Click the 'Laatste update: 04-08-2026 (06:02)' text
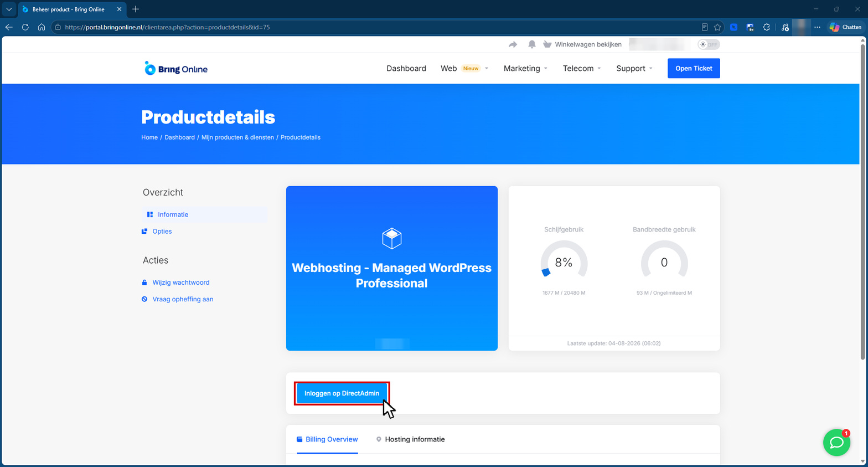Viewport: 868px width, 467px height. [614, 343]
